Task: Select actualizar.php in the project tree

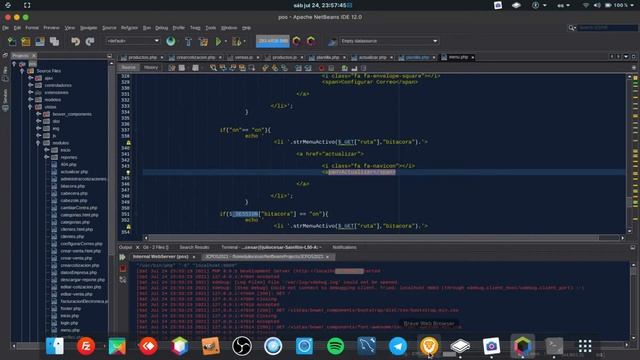Action: pos(74,172)
